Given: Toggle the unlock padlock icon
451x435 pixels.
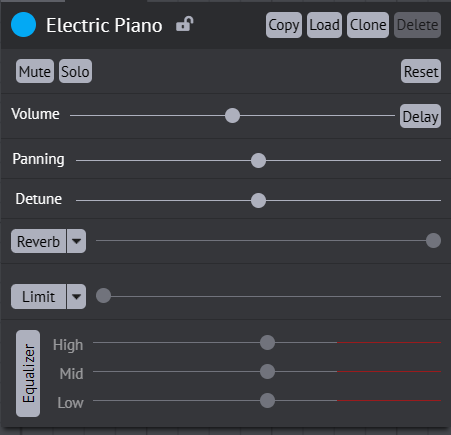Looking at the screenshot, I should pyautogui.click(x=185, y=24).
